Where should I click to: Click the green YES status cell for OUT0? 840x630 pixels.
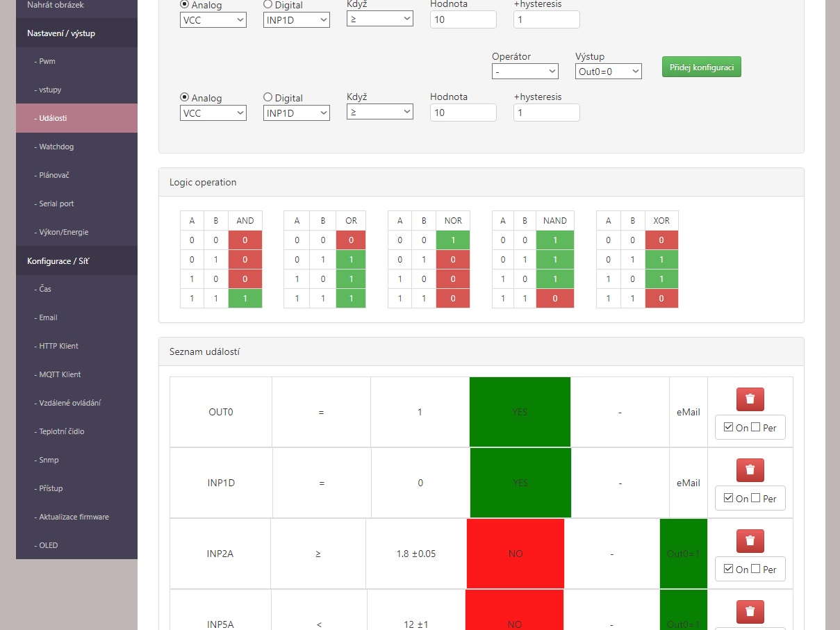click(520, 412)
